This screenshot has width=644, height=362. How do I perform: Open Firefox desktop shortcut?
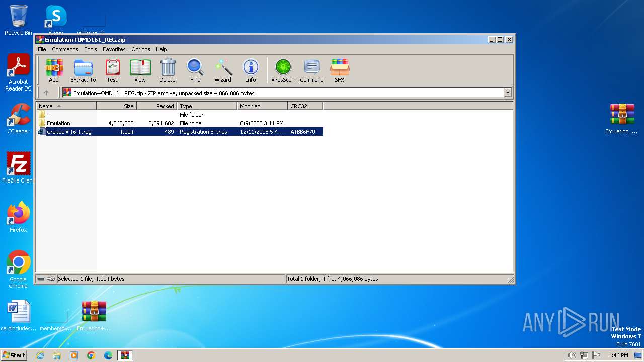click(18, 217)
